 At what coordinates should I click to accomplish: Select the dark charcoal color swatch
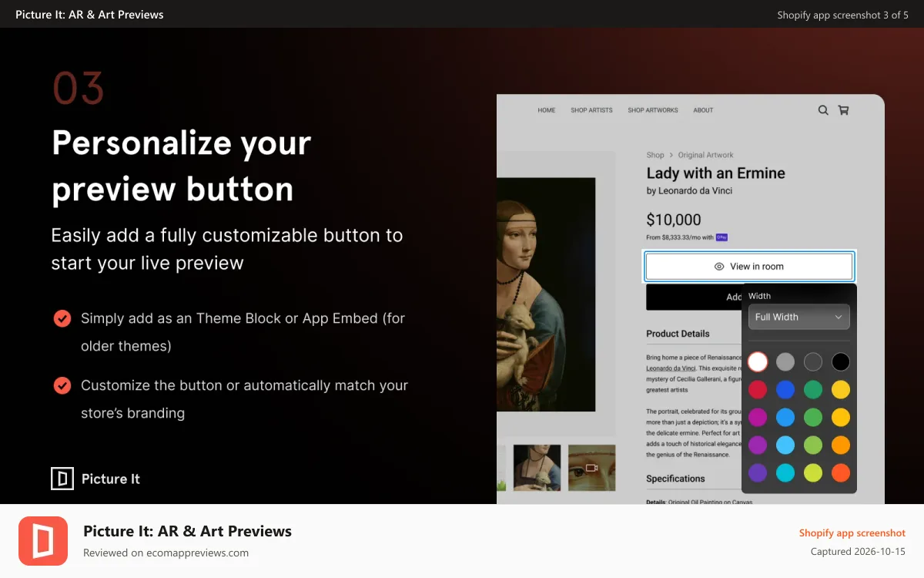point(813,361)
